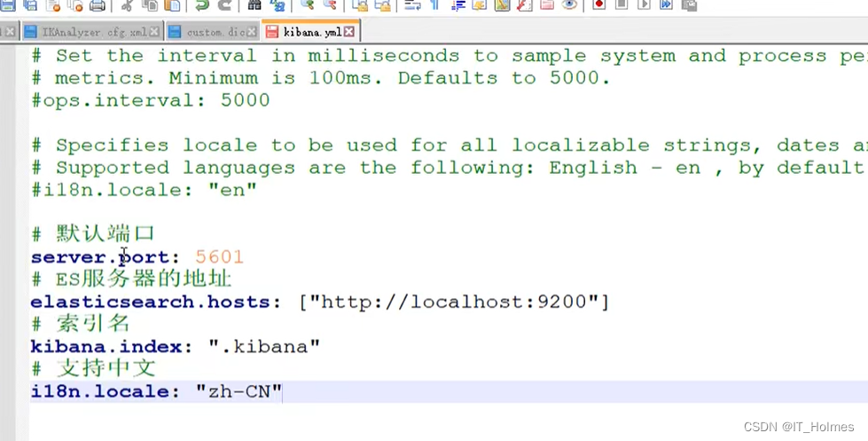Close the IKAnalyzer.cfg.xml tab

tap(155, 32)
